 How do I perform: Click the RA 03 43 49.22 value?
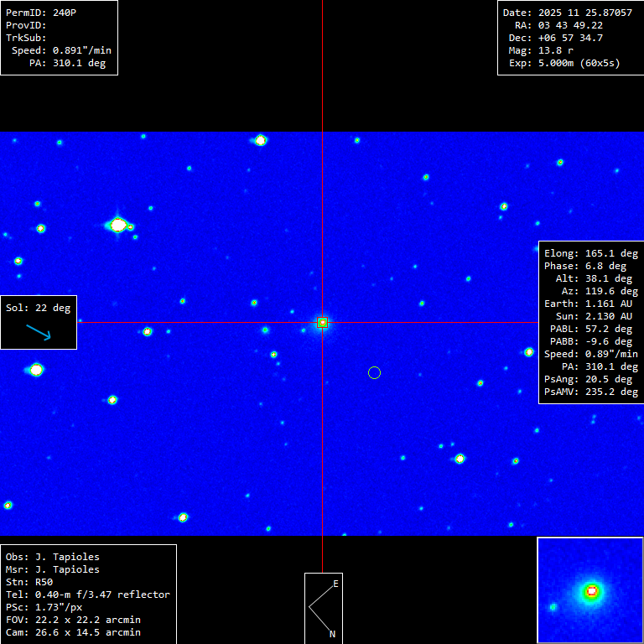570,25
